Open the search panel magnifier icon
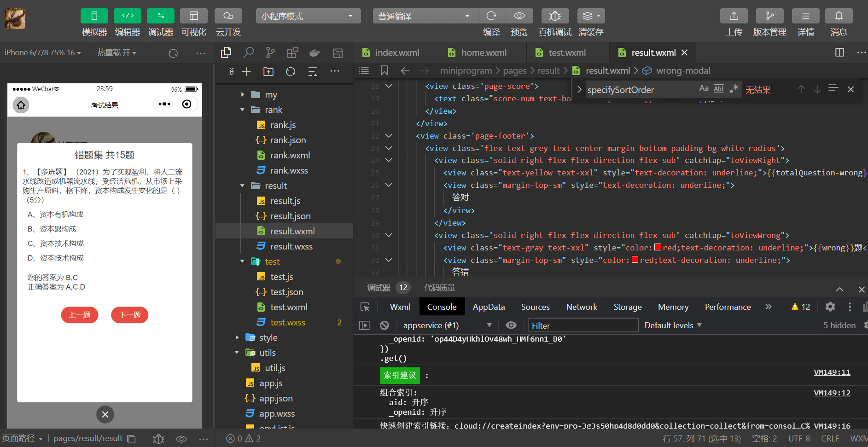The height and width of the screenshot is (447, 868). tap(248, 52)
